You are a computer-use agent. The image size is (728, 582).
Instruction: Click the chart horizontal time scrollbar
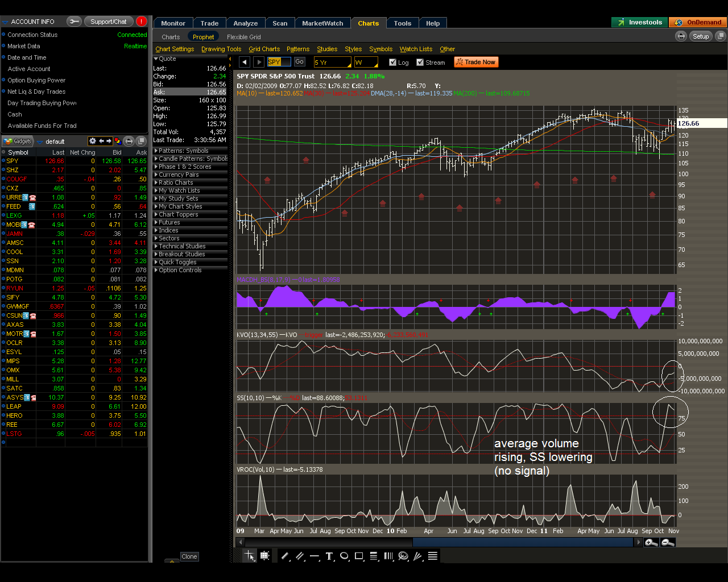[x=523, y=542]
